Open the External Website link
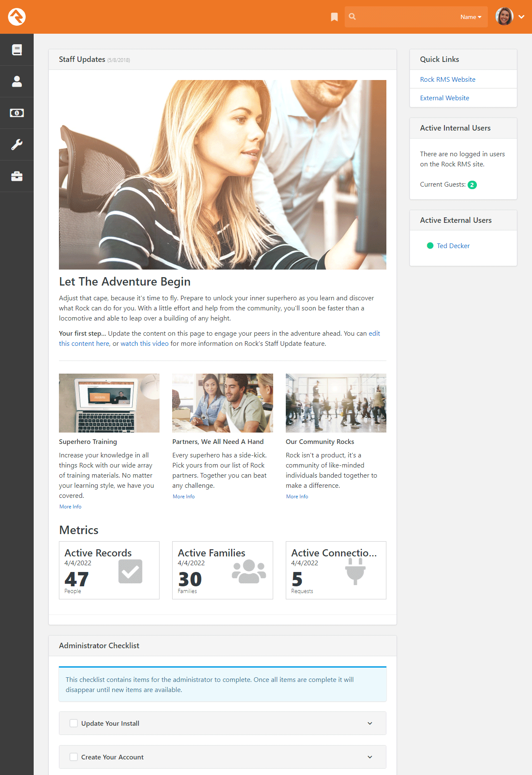 (x=444, y=98)
